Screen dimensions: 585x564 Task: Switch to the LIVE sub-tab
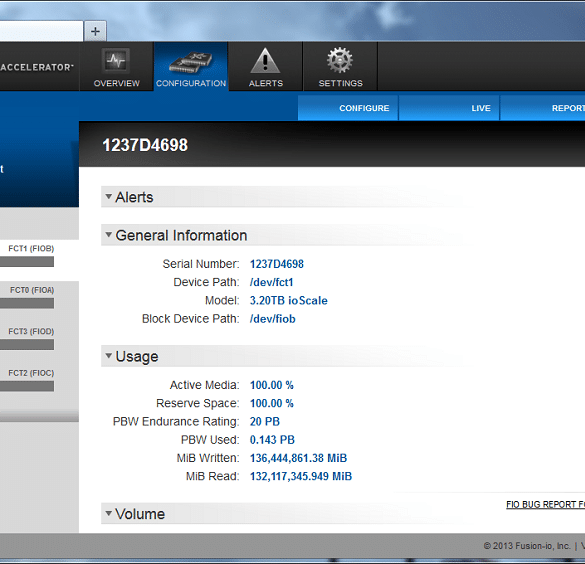[449, 108]
